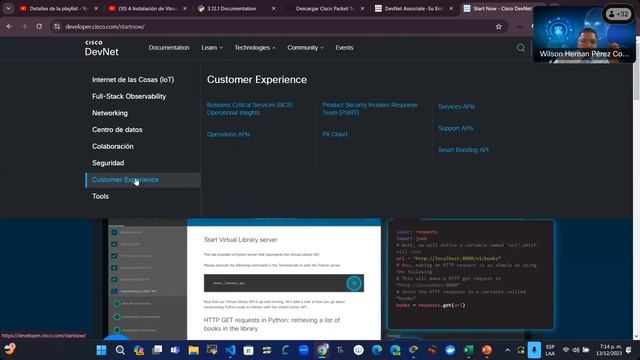The image size is (640, 360).
Task: Open File Explorer from the taskbar
Action: point(193,350)
